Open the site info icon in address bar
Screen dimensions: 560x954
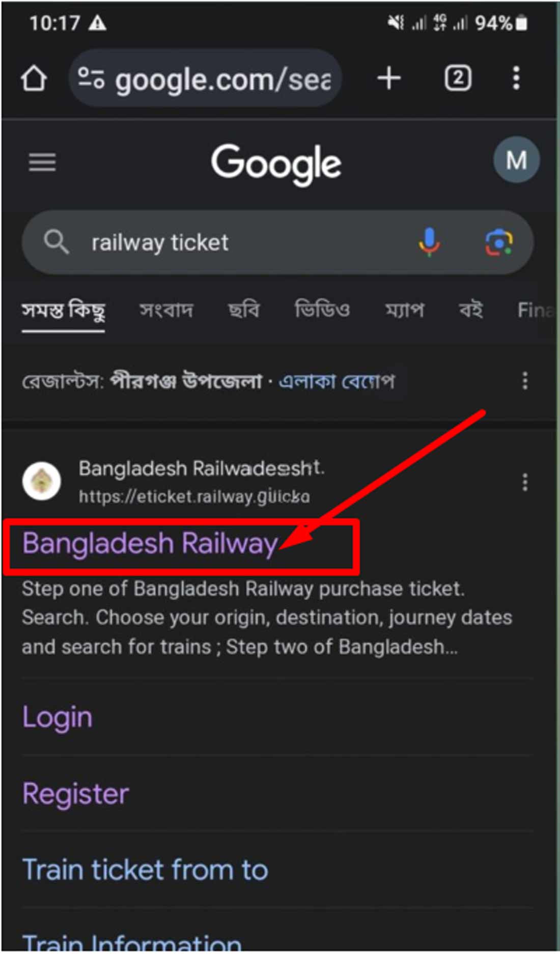(x=91, y=78)
